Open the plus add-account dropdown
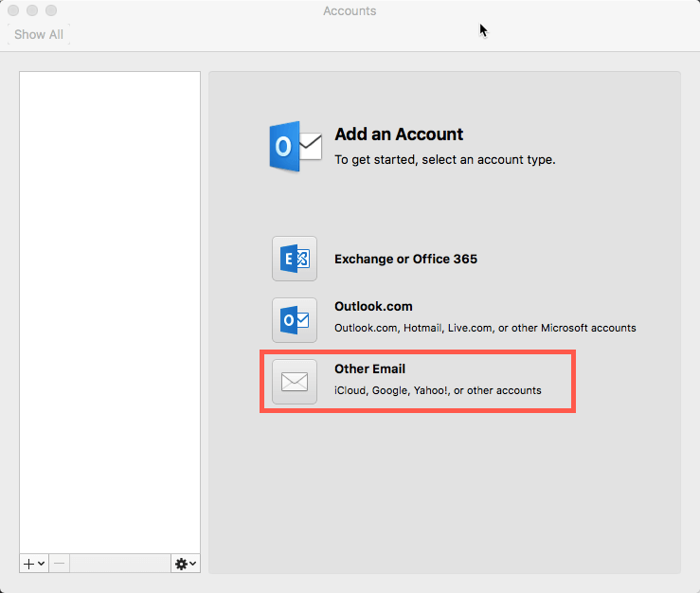Screen dimensions: 700x593 click(34, 564)
